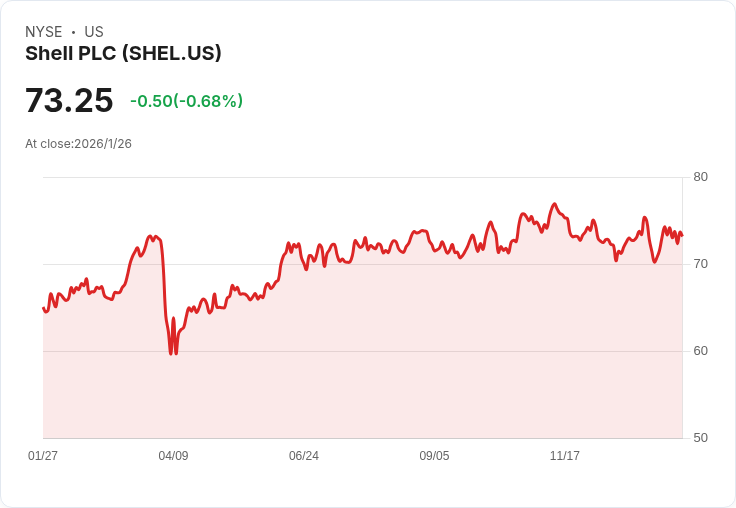Select the 06/24 date axis label
Screen dimensions: 736x508
(304, 455)
